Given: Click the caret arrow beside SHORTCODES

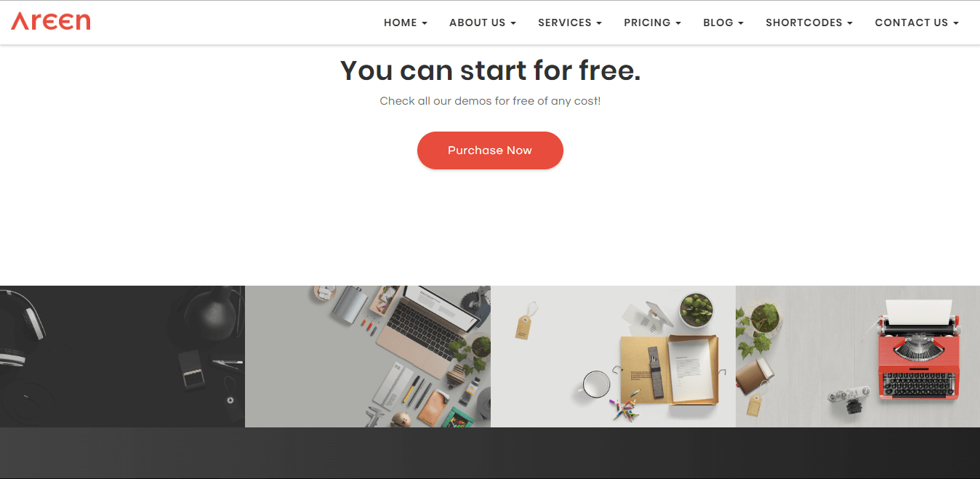Looking at the screenshot, I should (850, 23).
